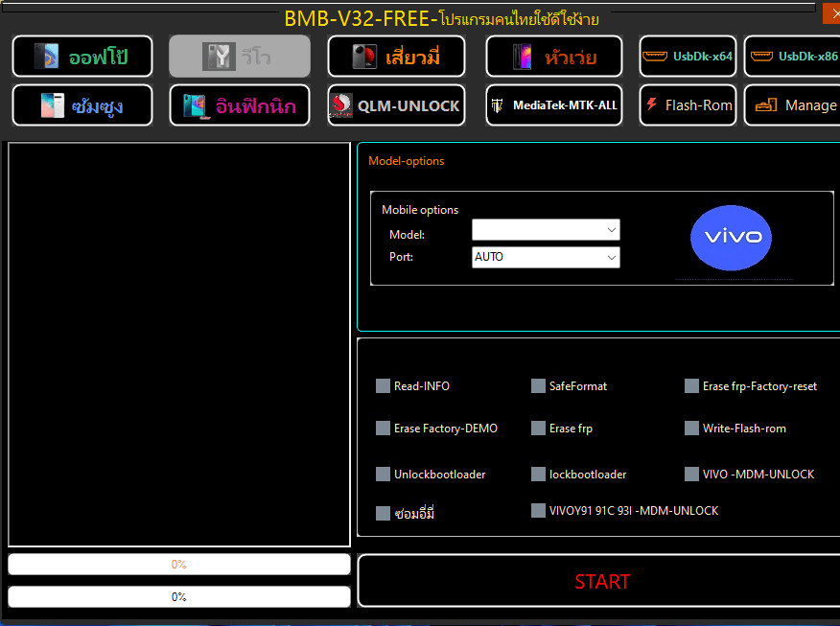Open the Xiaomi (เสี่ยมมี่) tool section
The height and width of the screenshot is (626, 840).
[x=396, y=57]
